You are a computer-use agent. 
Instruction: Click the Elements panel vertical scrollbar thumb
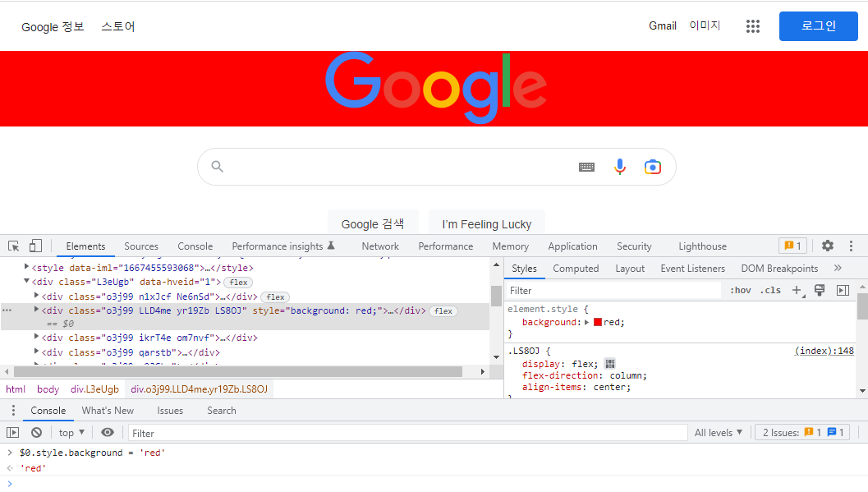pyautogui.click(x=496, y=296)
